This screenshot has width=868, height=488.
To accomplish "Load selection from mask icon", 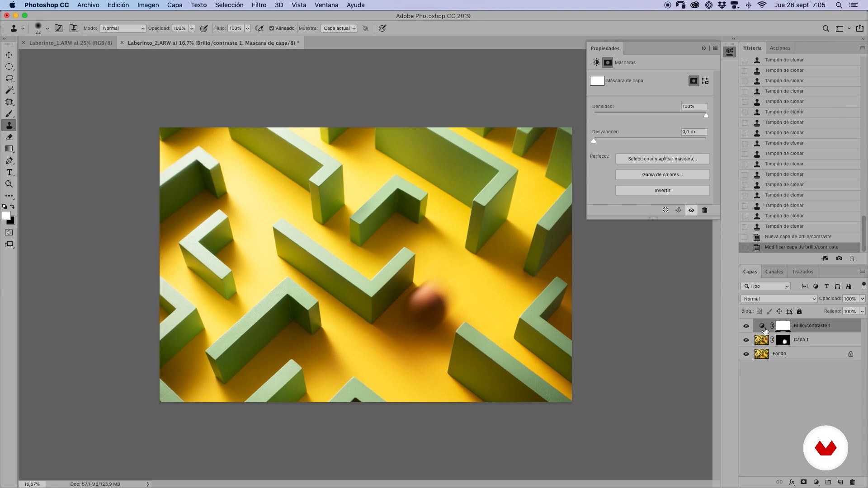I will 665,210.
